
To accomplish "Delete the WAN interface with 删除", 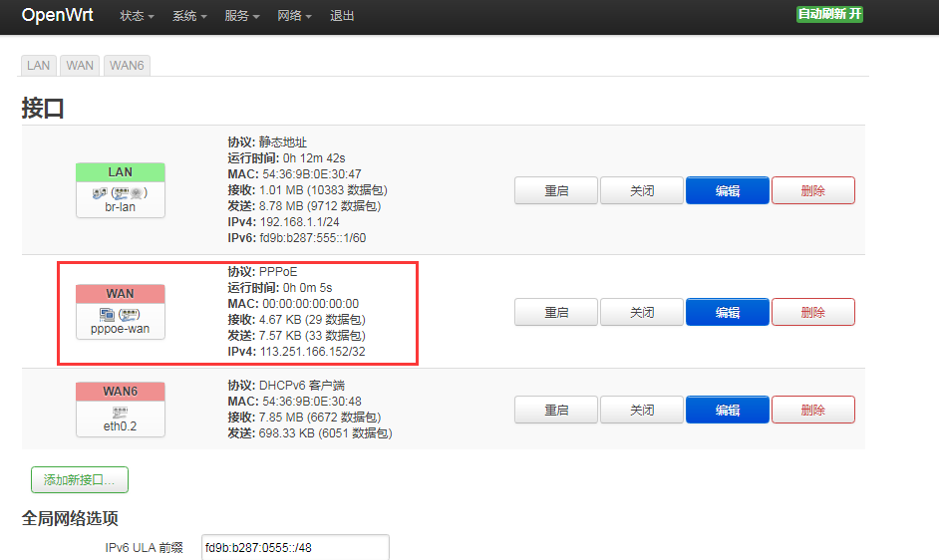I will click(x=812, y=312).
